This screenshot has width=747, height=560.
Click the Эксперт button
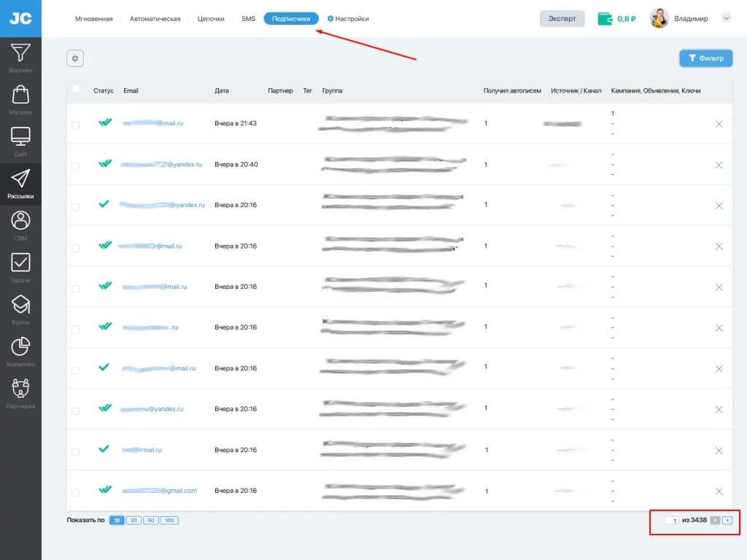point(562,18)
